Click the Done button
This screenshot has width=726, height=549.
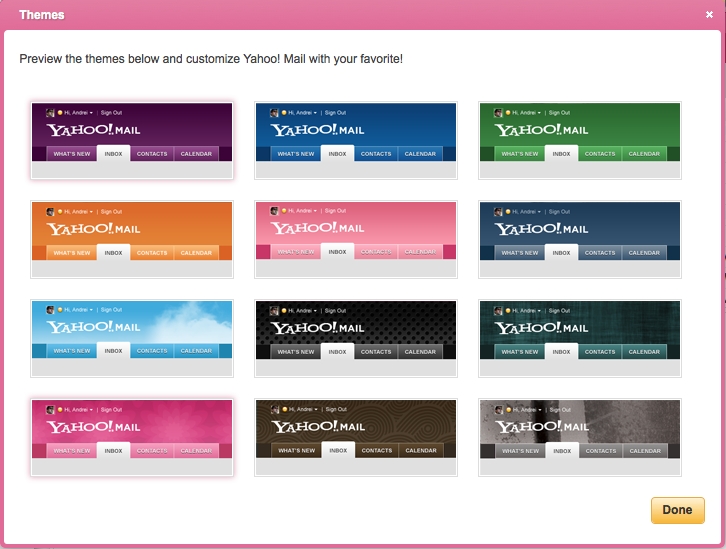[677, 510]
